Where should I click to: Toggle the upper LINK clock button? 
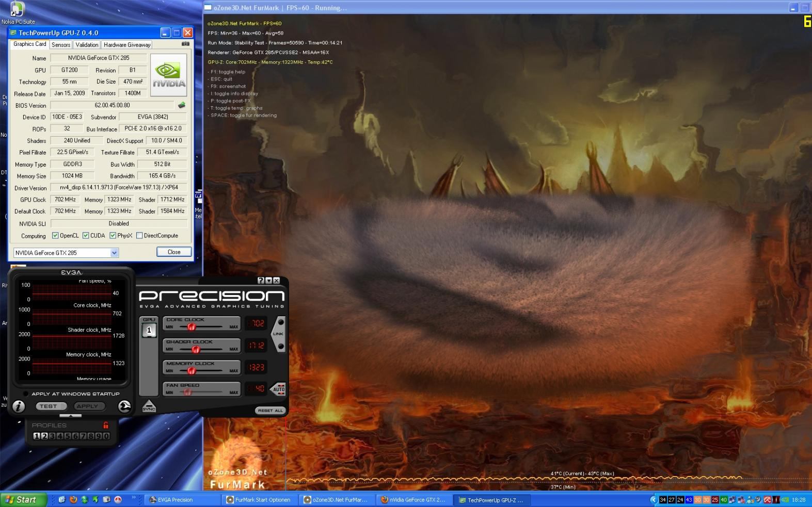click(281, 322)
